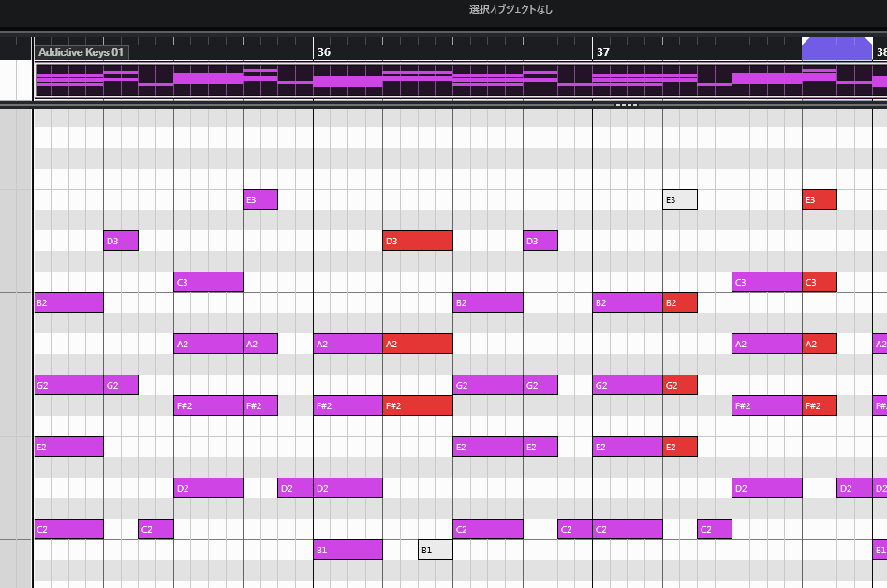887x588 pixels.
Task: Select the long red A2 note
Action: (x=418, y=344)
